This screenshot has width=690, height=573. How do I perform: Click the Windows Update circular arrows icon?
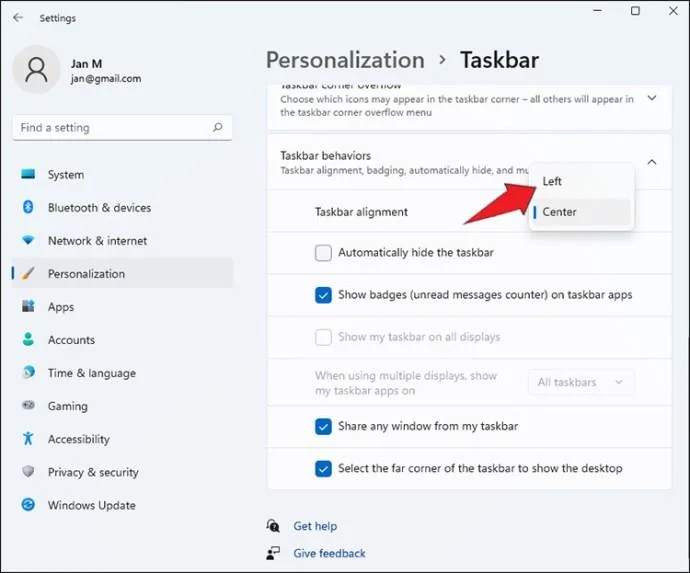click(x=28, y=504)
